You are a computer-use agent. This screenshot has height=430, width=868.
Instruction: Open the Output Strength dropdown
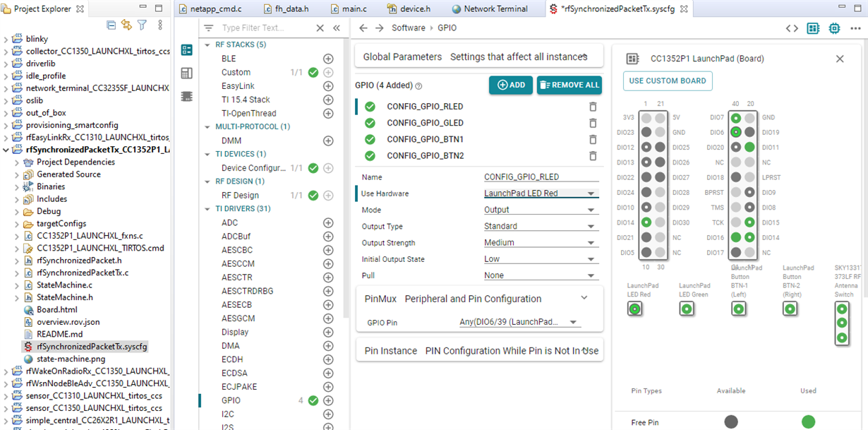[541, 243]
